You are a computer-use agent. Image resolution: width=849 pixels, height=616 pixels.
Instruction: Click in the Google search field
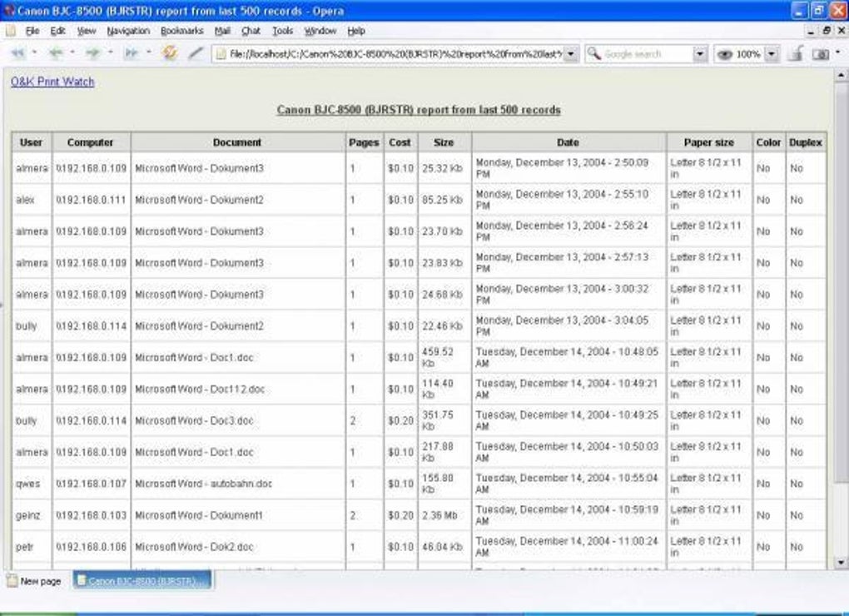647,54
